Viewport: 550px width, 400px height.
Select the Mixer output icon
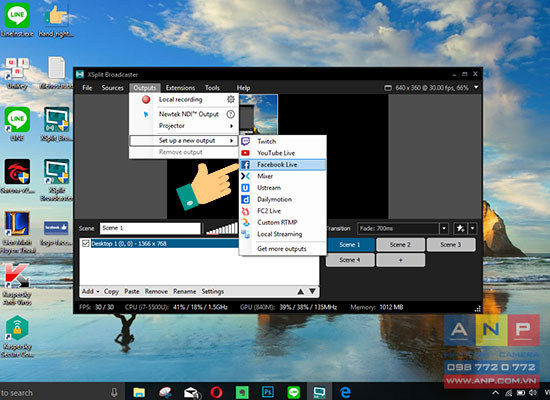coord(246,176)
